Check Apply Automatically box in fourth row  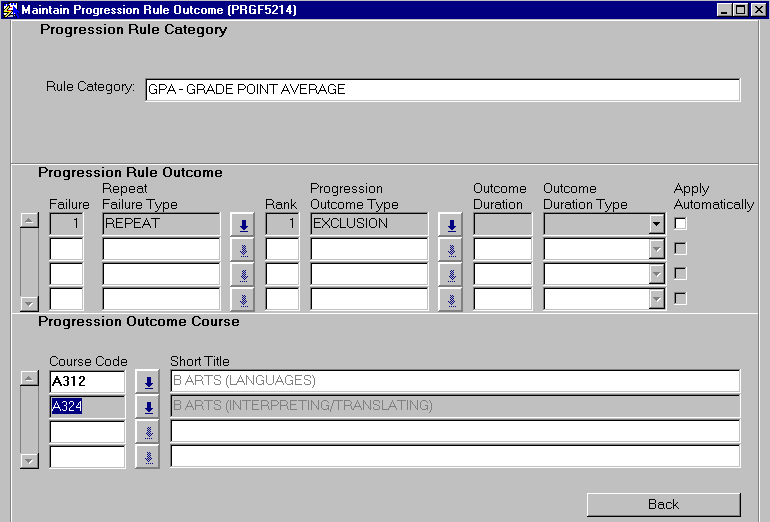[681, 298]
